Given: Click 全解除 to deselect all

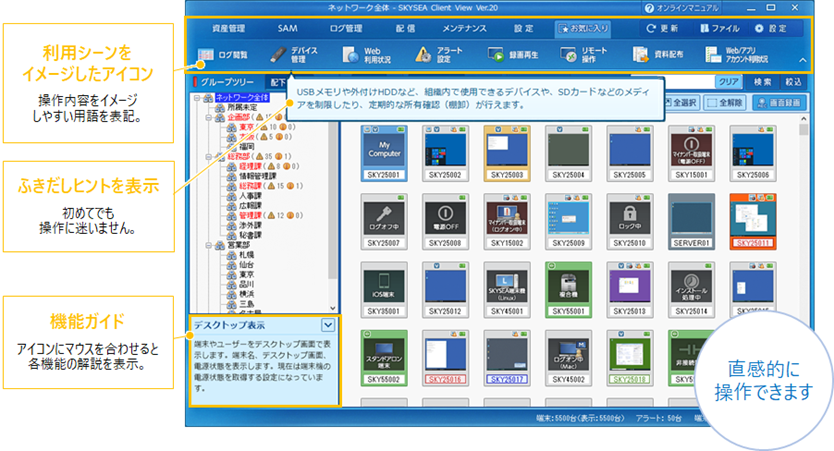Looking at the screenshot, I should [x=726, y=103].
